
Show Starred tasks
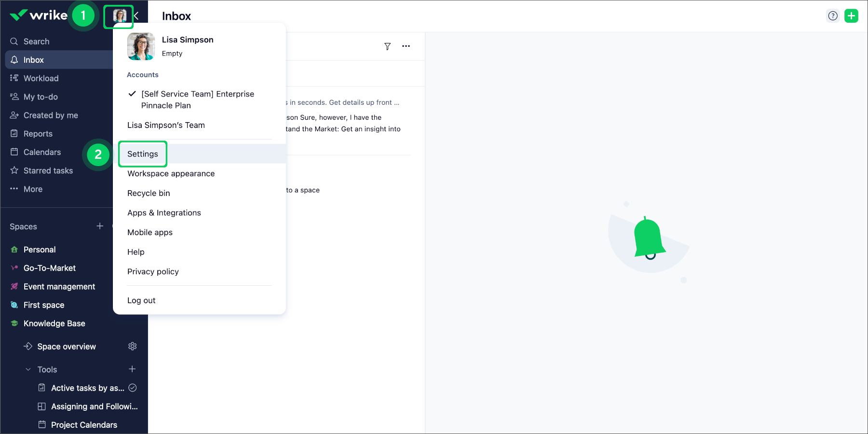[48, 170]
